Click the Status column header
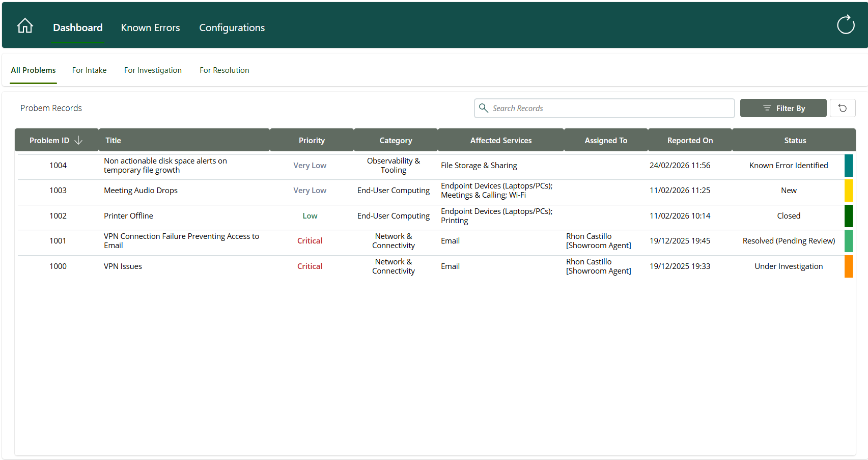Screen dimensions: 868x460 (x=795, y=141)
